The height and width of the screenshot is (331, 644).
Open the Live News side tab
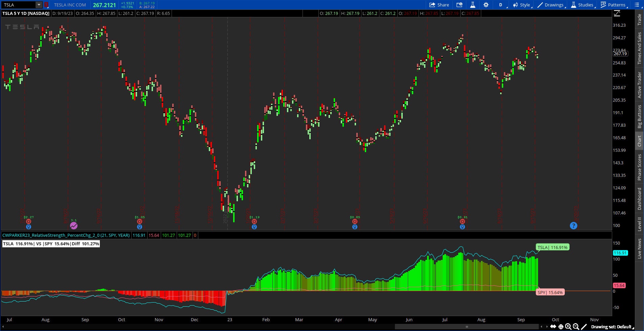click(639, 249)
